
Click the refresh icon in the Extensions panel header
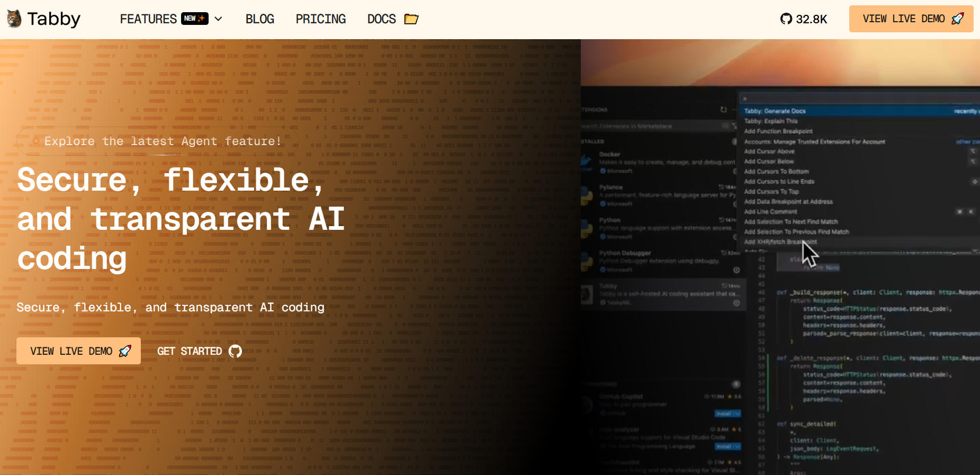pos(723,110)
